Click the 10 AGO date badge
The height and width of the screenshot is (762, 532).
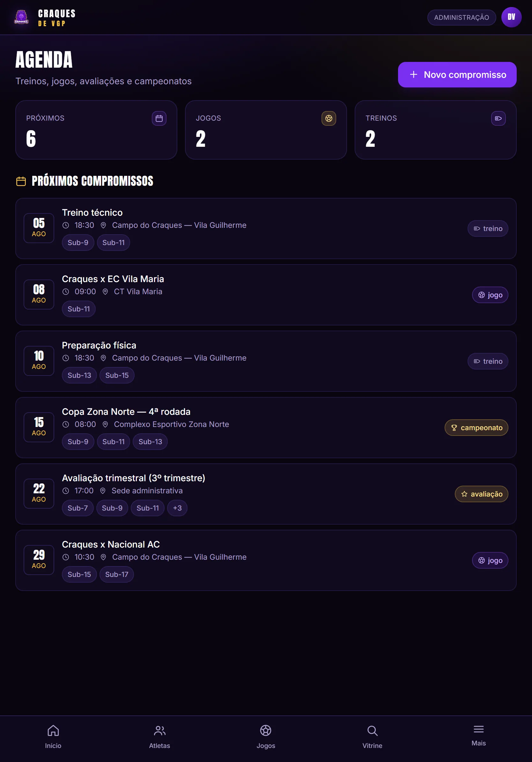[x=39, y=361]
